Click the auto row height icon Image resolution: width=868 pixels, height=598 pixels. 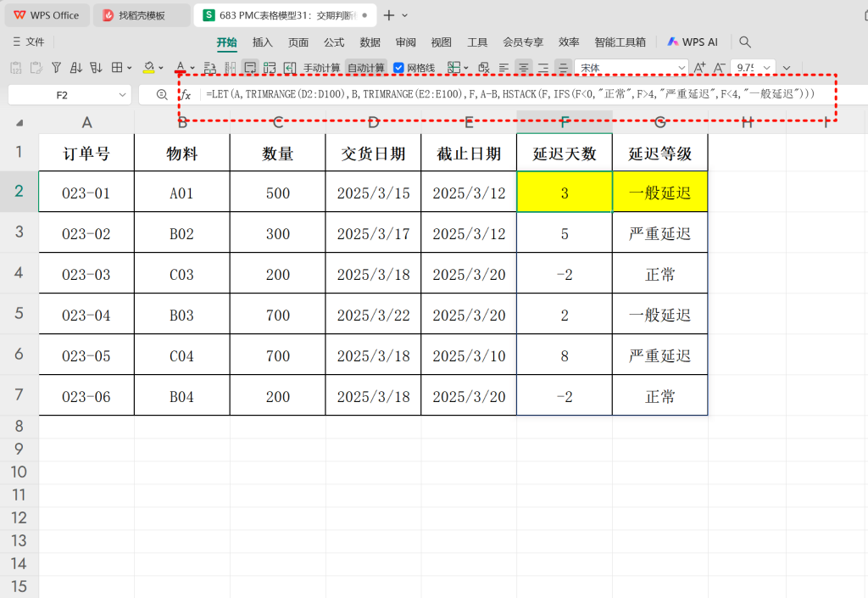point(210,68)
